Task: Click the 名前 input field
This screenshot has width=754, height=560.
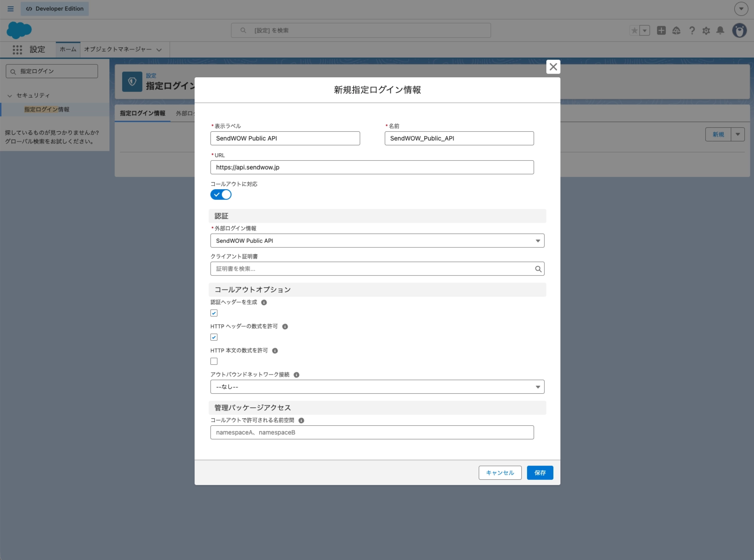Action: [459, 138]
